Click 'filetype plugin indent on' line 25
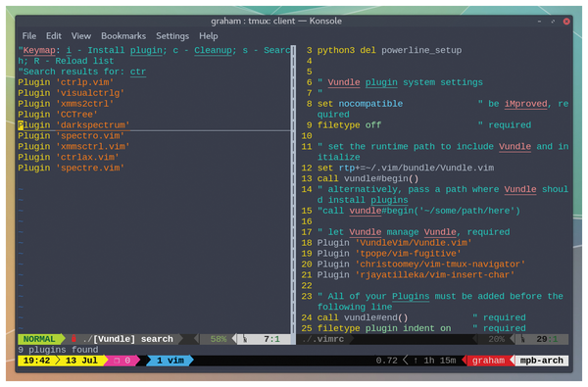Viewport: 588px width, 387px height. [x=384, y=328]
